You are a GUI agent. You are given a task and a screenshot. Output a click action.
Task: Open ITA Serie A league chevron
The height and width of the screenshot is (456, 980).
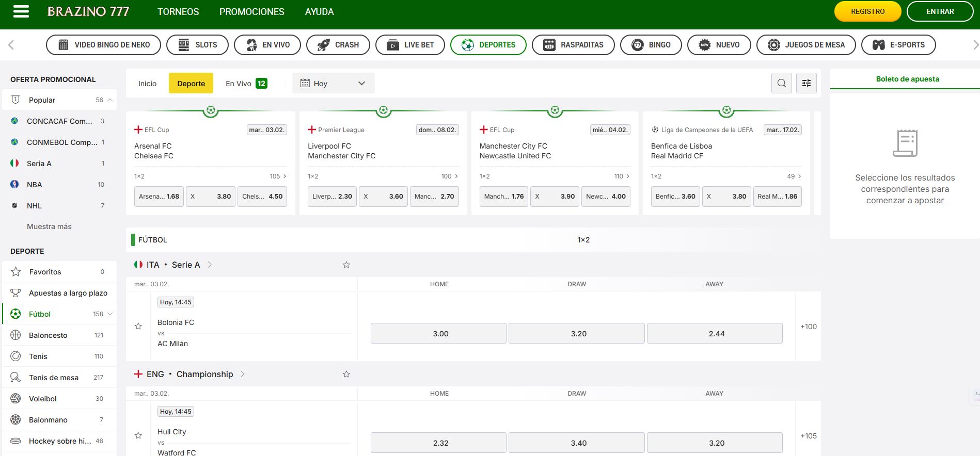[x=210, y=265]
